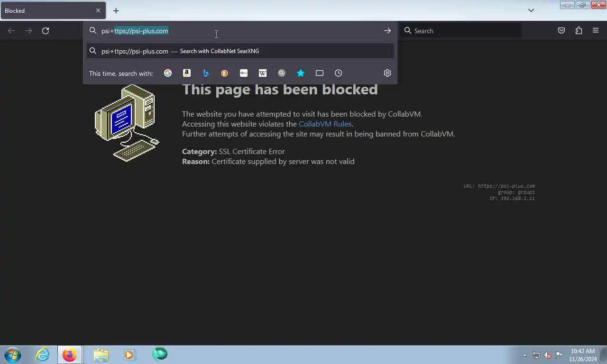This screenshot has height=364, width=607.
Task: Open the Firefox application menu
Action: pyautogui.click(x=596, y=31)
